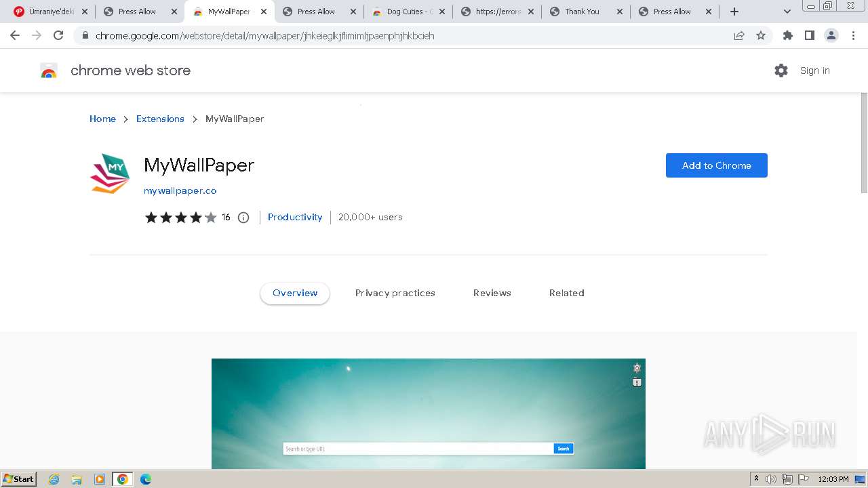Click the extension screenshot preview image
The image size is (868, 488).
(429, 413)
